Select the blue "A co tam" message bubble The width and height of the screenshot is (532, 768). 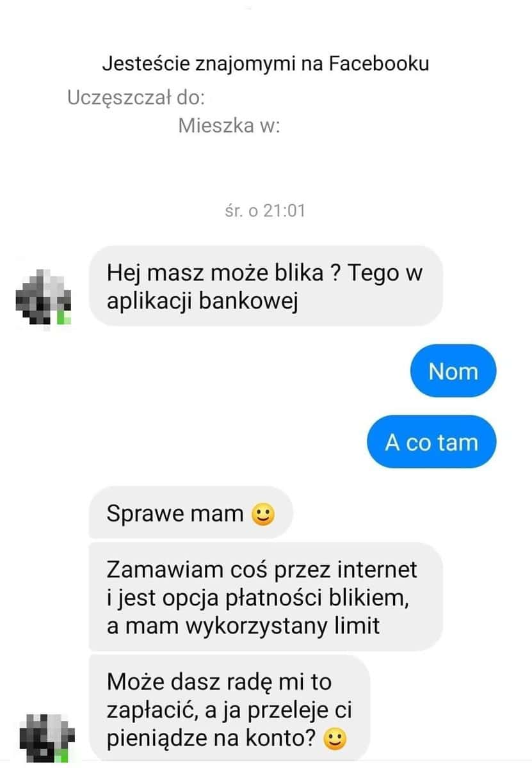coord(431,442)
